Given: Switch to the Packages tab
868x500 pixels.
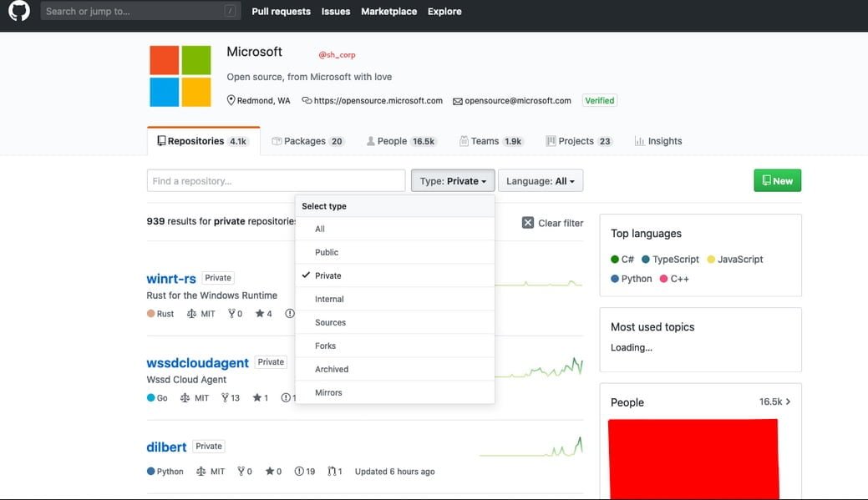Looking at the screenshot, I should click(x=307, y=141).
